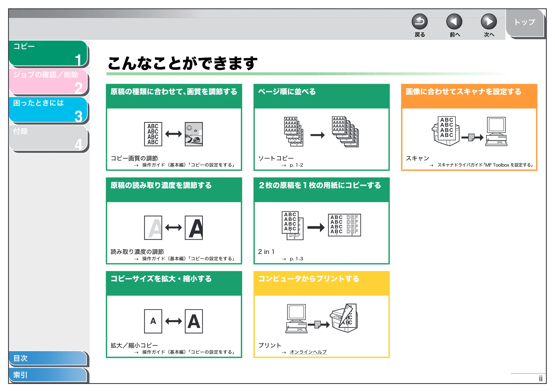Click the プリント label
555x392 pixels.
tap(270, 345)
